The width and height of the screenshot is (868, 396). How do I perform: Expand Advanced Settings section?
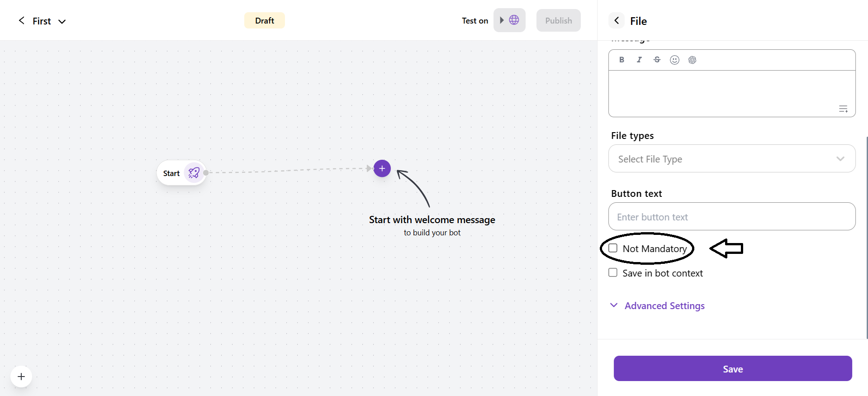click(664, 306)
